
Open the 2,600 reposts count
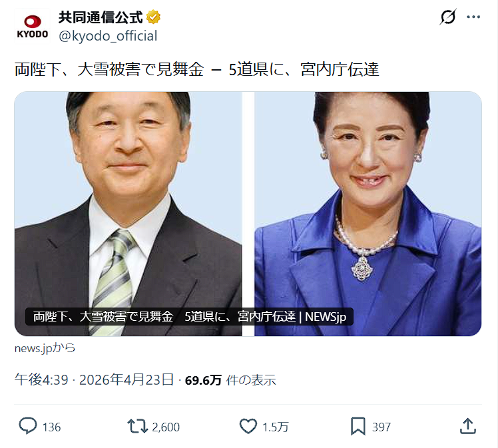tap(166, 427)
